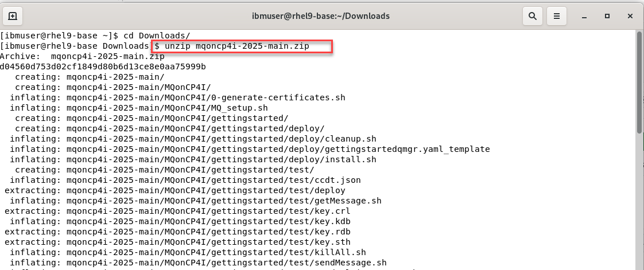
Task: Click the test/ccdt.json output line
Action: [214, 180]
